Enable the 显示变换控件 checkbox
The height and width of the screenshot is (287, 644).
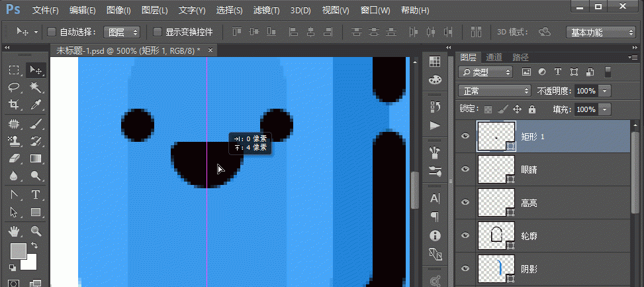[158, 32]
